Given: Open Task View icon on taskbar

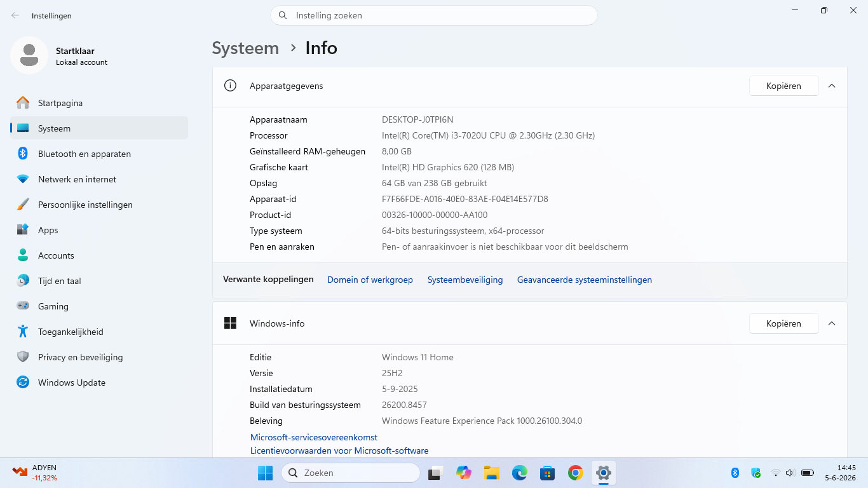Looking at the screenshot, I should pos(435,473).
